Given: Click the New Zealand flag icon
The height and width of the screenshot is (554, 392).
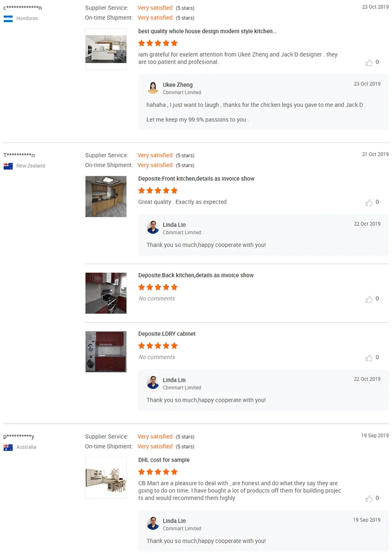Looking at the screenshot, I should pos(8,166).
